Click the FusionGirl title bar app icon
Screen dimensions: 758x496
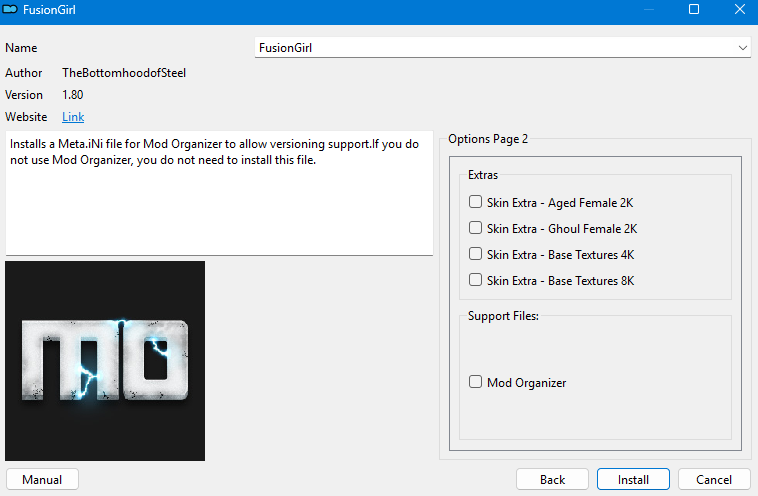pyautogui.click(x=10, y=10)
